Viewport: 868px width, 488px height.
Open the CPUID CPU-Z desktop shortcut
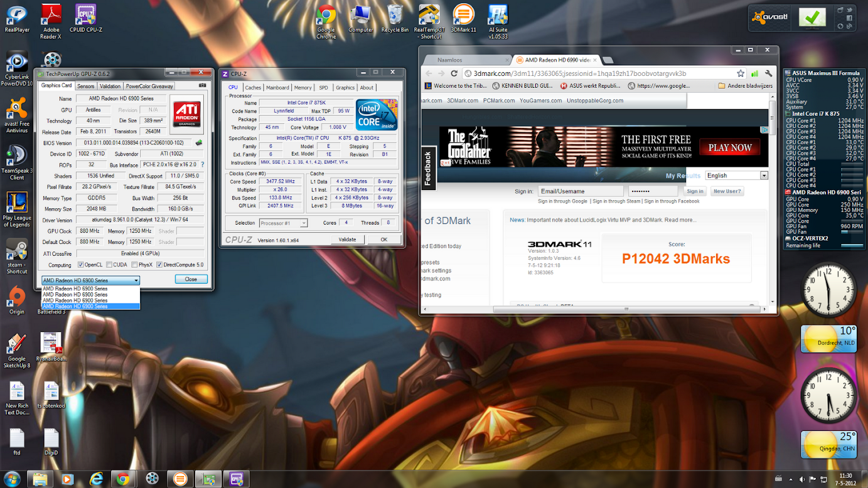click(x=86, y=19)
